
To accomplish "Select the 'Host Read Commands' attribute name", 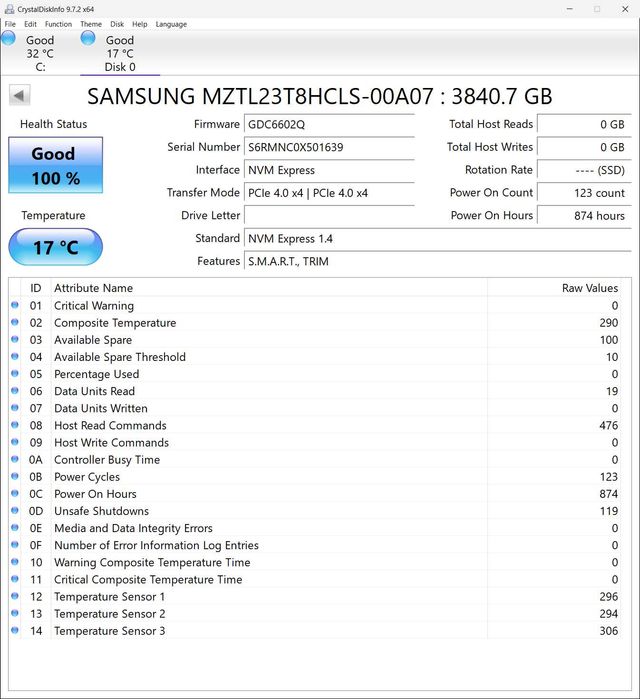I will click(110, 425).
